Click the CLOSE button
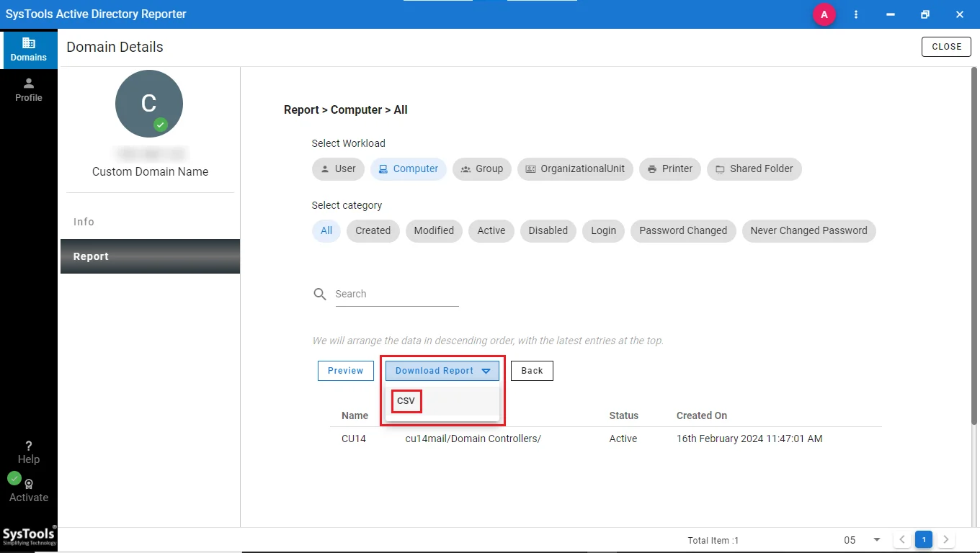 click(x=946, y=47)
